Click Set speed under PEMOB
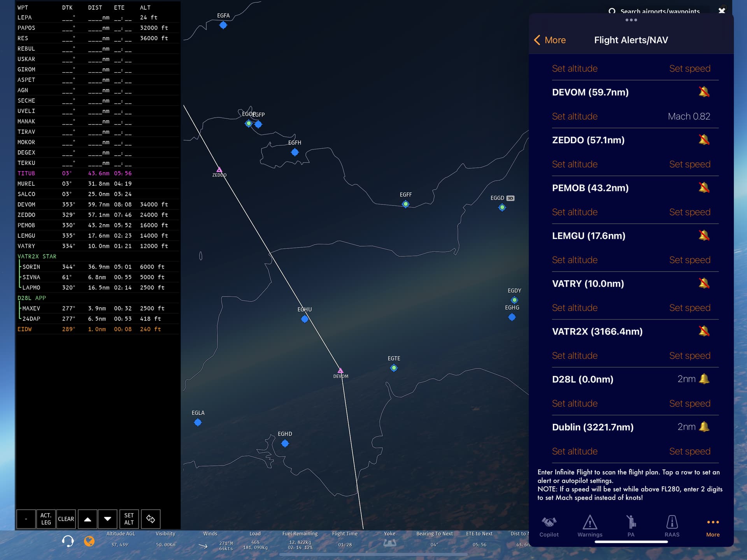The image size is (747, 560). 689,212
